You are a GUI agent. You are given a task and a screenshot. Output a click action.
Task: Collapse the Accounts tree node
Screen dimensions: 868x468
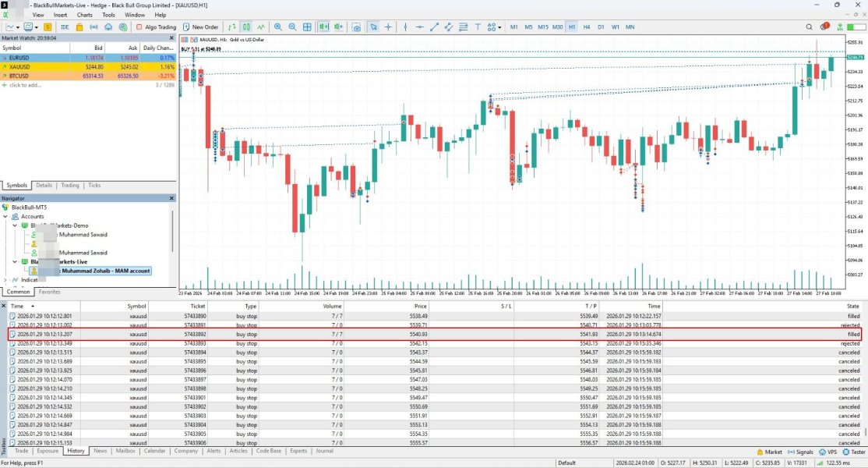(x=5, y=217)
